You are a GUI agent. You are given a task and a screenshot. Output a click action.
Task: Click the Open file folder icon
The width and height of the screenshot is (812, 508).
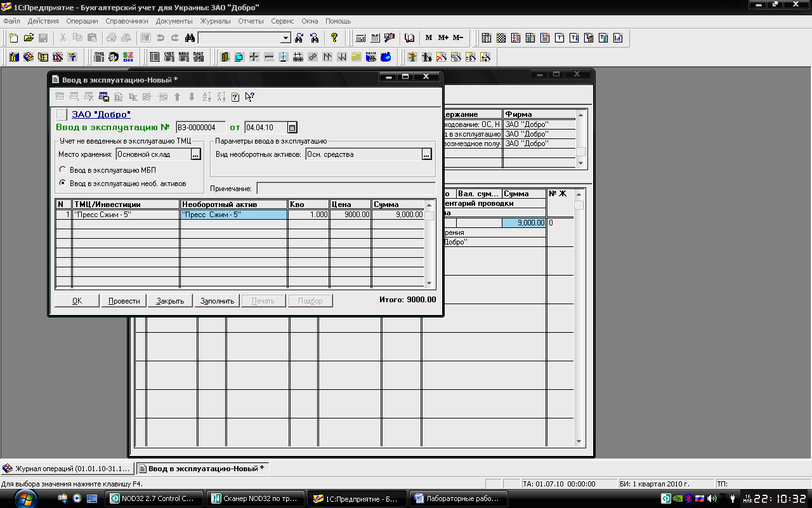point(29,37)
